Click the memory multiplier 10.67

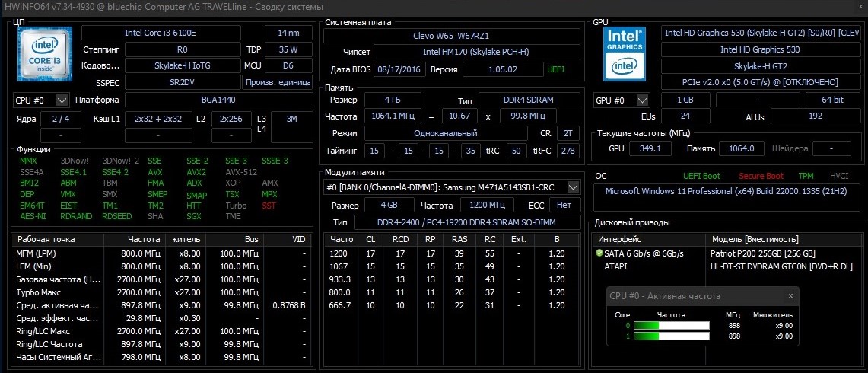[459, 117]
